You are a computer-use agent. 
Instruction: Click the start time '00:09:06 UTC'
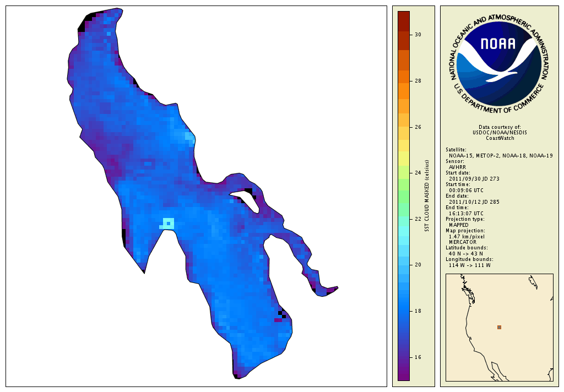466,190
